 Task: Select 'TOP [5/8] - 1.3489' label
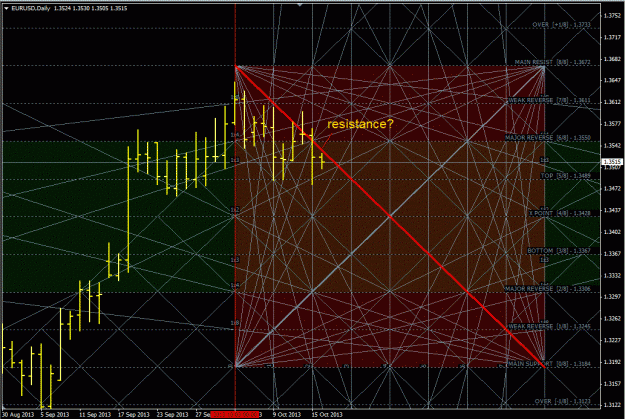click(x=566, y=176)
